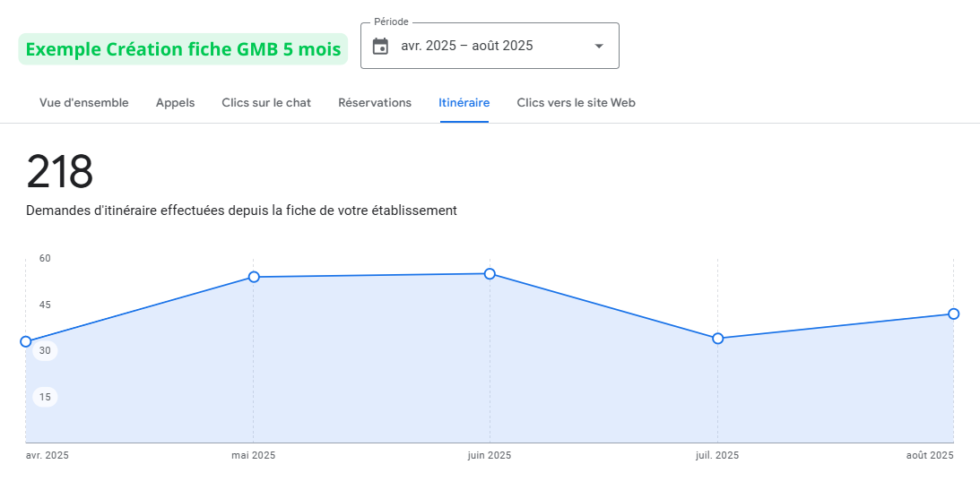
Task: Select the Itinéraire tab
Action: pyautogui.click(x=464, y=103)
